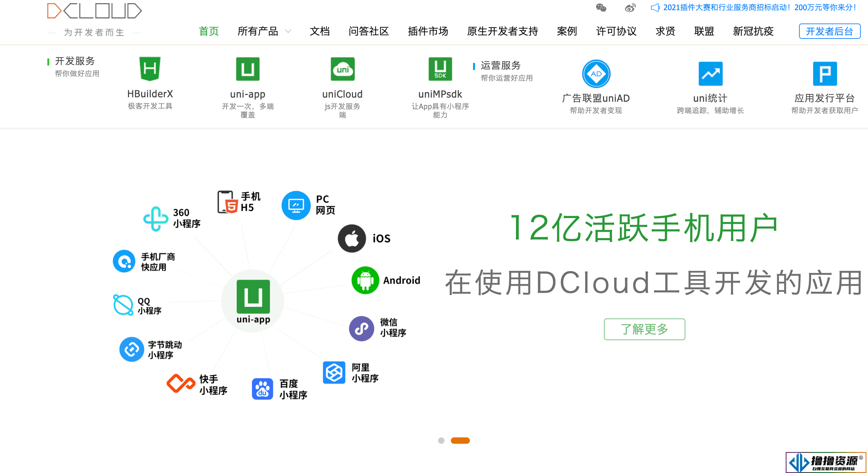Click the uni统计 chart icon
Image resolution: width=868 pixels, height=473 pixels.
coord(710,73)
